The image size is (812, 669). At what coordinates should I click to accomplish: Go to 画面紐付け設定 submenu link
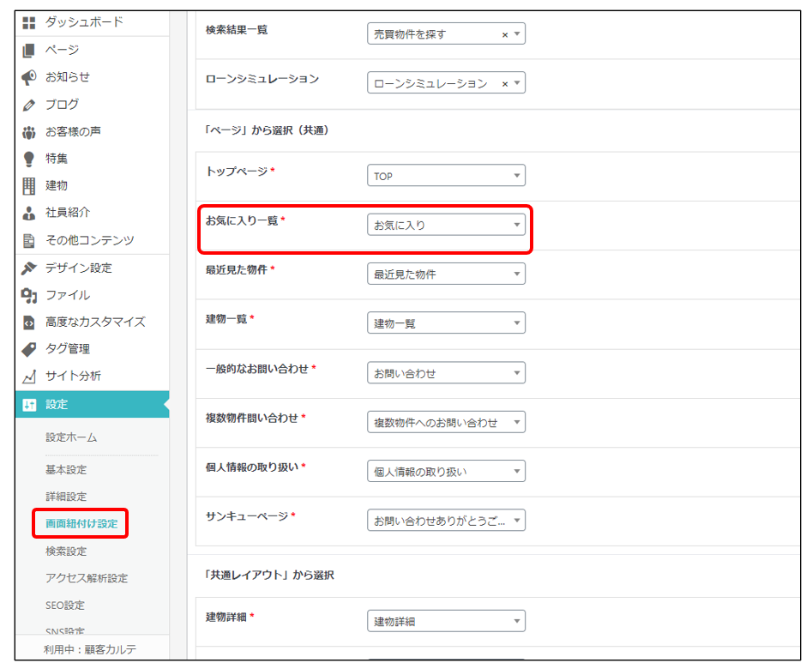[81, 524]
